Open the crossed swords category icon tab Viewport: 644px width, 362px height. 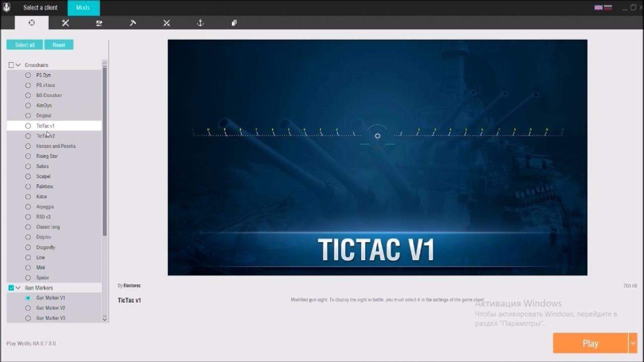click(166, 23)
